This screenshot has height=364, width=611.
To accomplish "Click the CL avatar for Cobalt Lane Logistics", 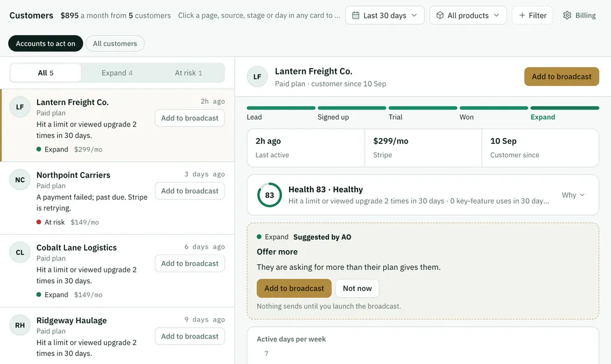I will point(20,253).
